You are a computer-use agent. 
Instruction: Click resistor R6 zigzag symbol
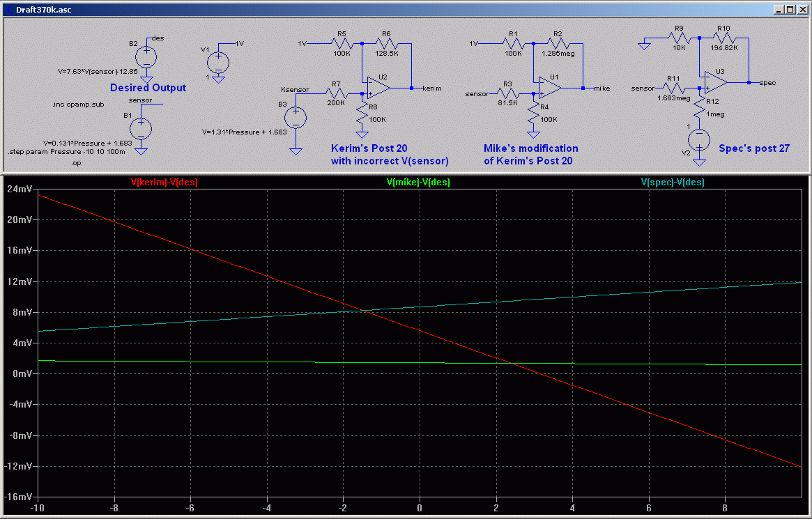click(386, 43)
